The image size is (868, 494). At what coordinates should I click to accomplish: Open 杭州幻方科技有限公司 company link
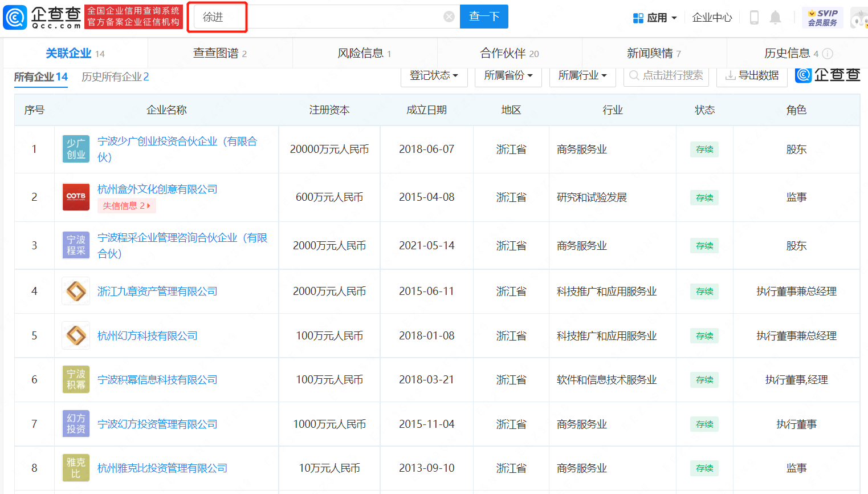[147, 336]
